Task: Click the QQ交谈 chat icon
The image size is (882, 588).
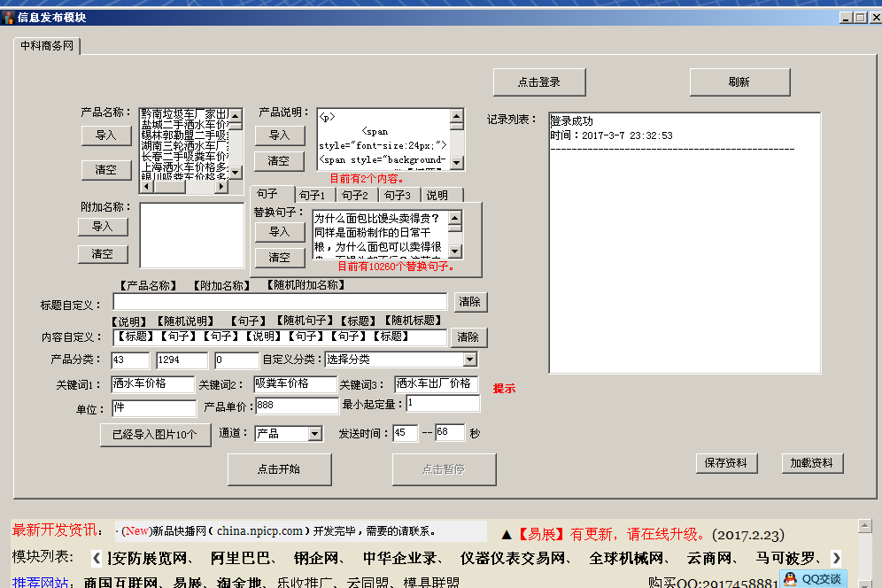Action: pyautogui.click(x=814, y=579)
